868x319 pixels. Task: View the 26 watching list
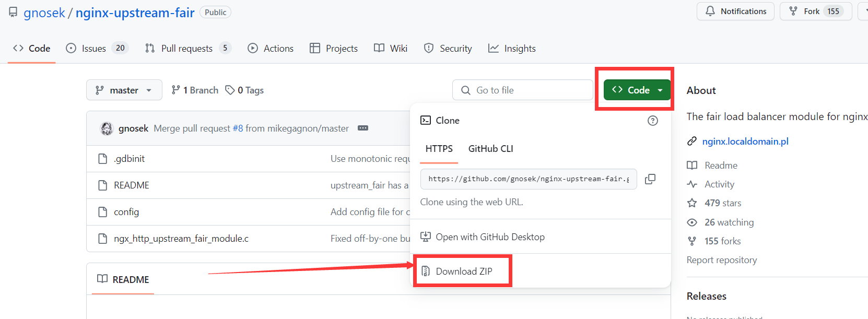coord(721,222)
